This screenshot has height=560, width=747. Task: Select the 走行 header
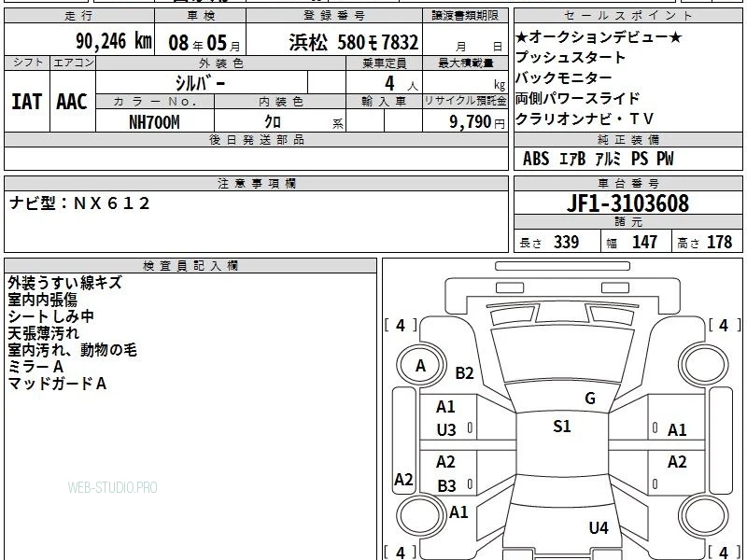tap(79, 16)
